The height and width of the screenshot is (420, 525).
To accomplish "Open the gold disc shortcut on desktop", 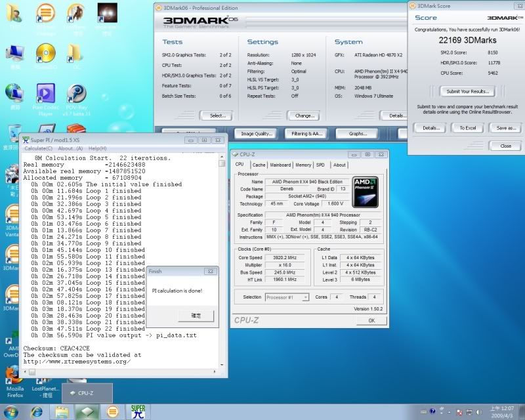I will pos(45,53).
